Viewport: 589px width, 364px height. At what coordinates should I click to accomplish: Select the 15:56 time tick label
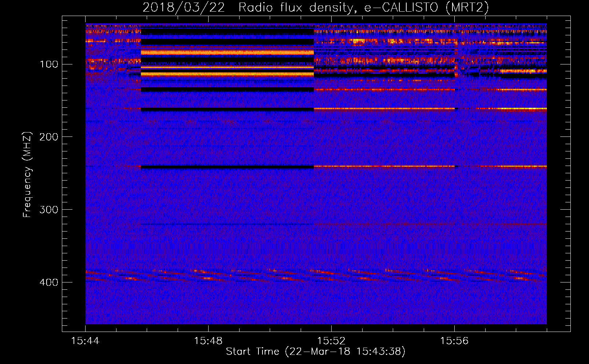pyautogui.click(x=454, y=341)
